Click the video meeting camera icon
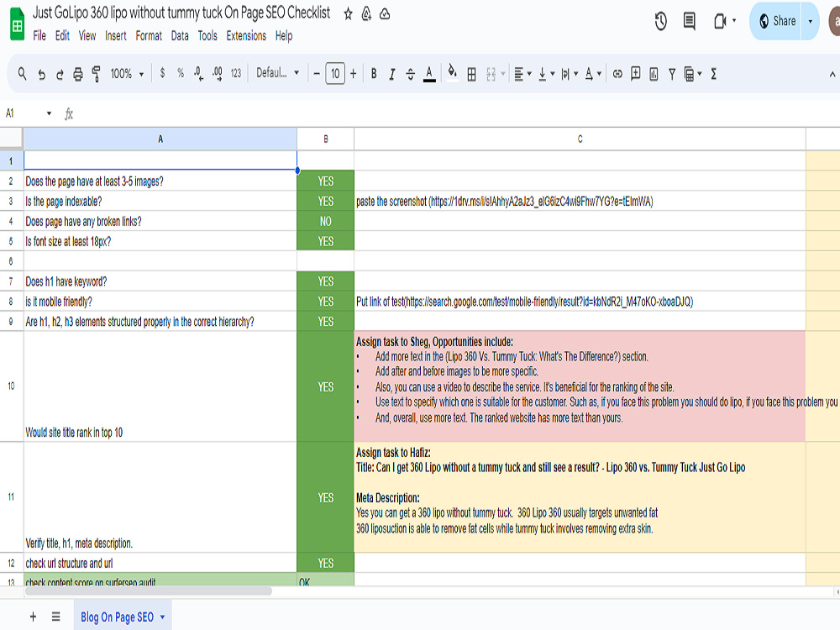 (720, 22)
